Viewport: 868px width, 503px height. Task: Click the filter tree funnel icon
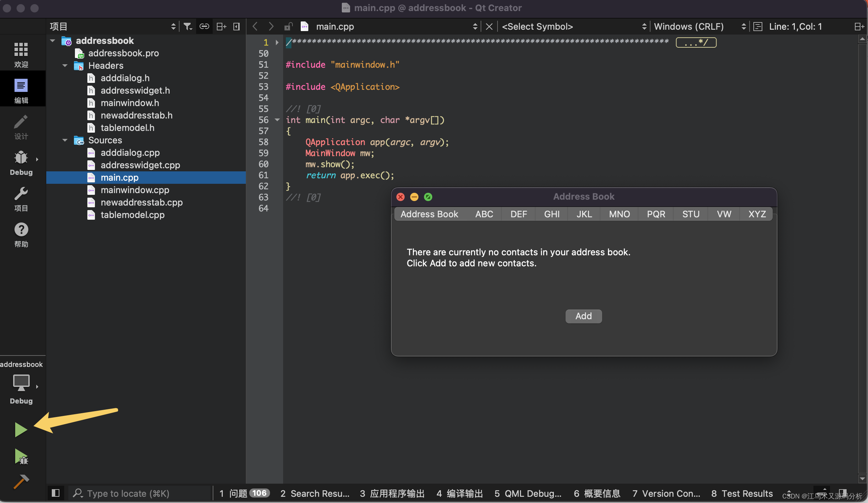point(188,27)
